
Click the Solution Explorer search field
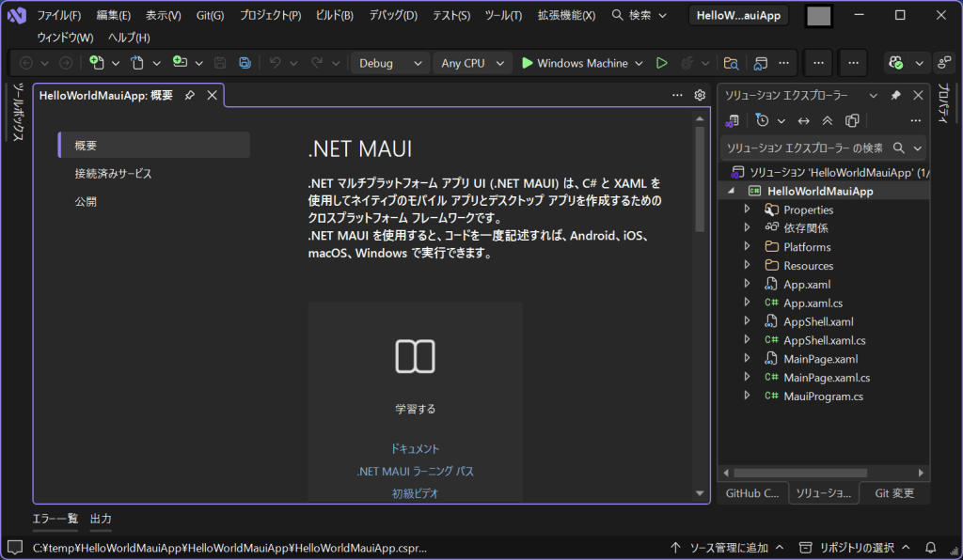[x=804, y=148]
